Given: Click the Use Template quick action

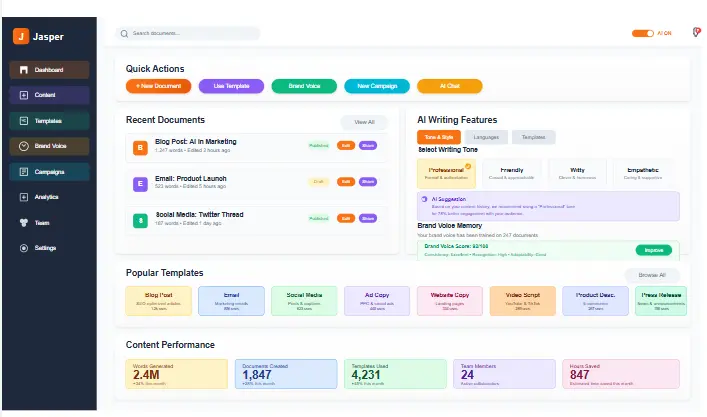Looking at the screenshot, I should (231, 86).
